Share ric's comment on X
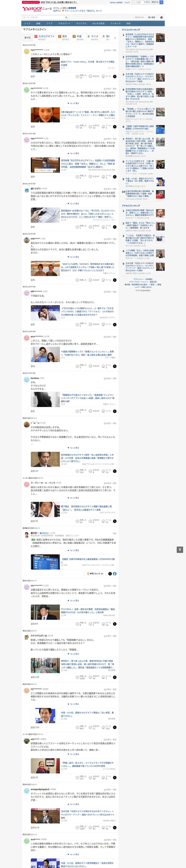Image resolution: width=186 pixels, height=868 pixels. pos(115,127)
